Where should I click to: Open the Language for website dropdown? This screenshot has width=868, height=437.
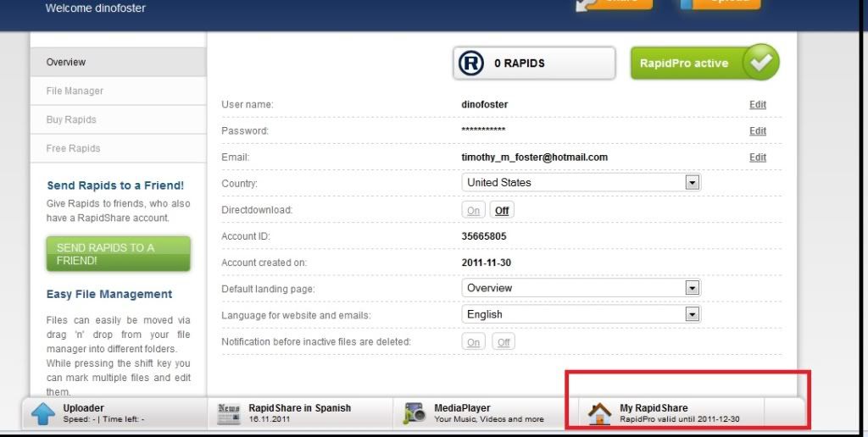click(581, 314)
